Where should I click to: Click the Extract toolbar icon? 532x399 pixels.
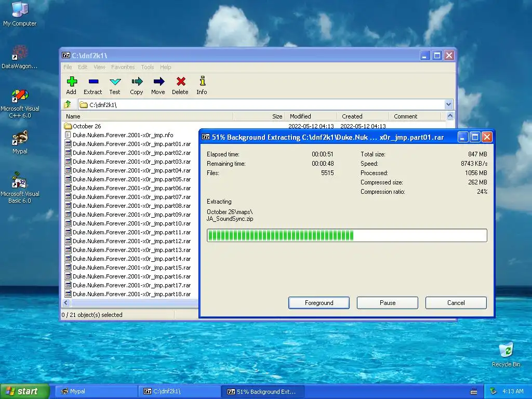(94, 82)
